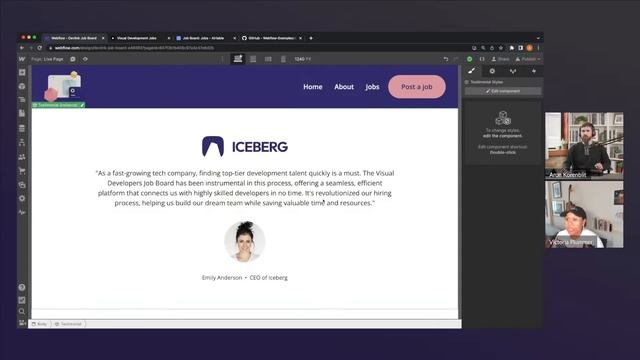Screen dimensions: 640x360
Task: Open the Assets panel
Action: (22, 185)
